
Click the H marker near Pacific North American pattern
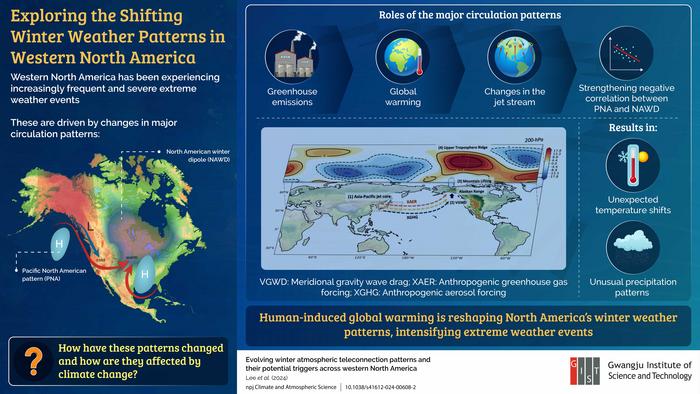pyautogui.click(x=59, y=244)
